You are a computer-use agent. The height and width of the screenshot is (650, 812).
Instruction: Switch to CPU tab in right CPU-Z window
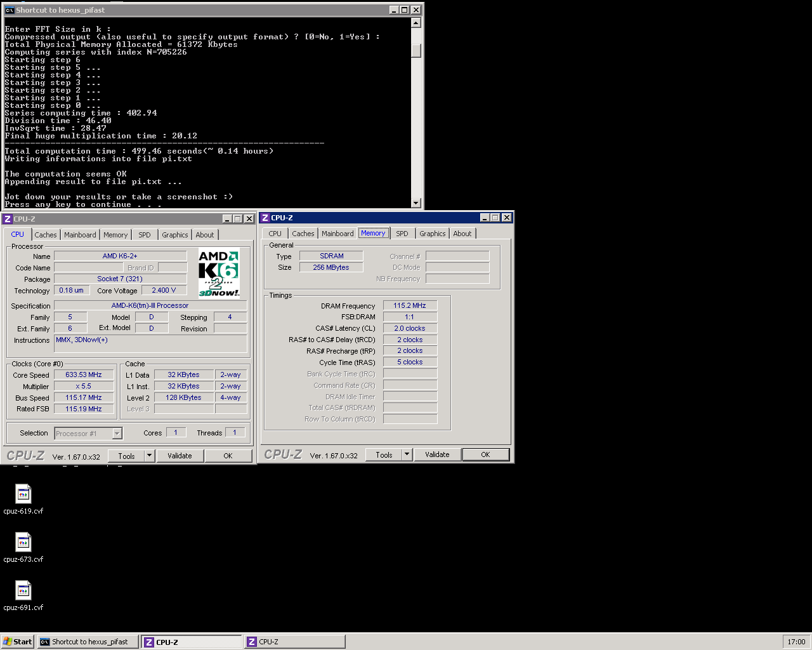pyautogui.click(x=275, y=234)
